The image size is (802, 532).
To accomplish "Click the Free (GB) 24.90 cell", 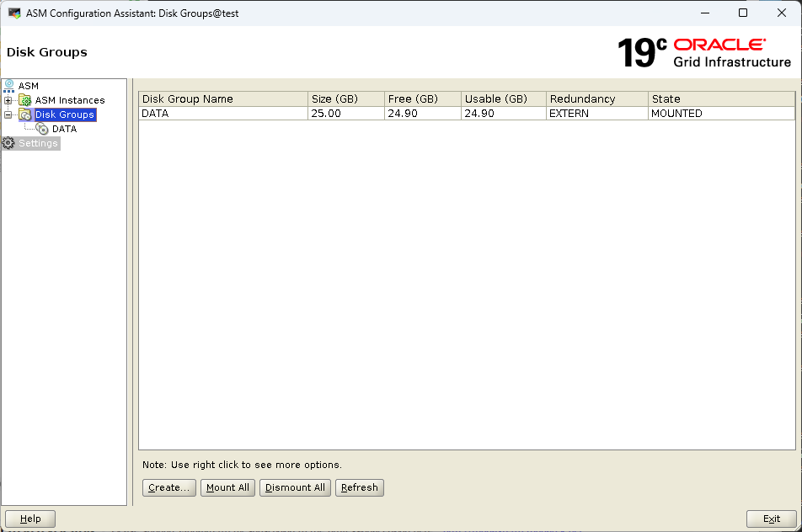I will (423, 114).
